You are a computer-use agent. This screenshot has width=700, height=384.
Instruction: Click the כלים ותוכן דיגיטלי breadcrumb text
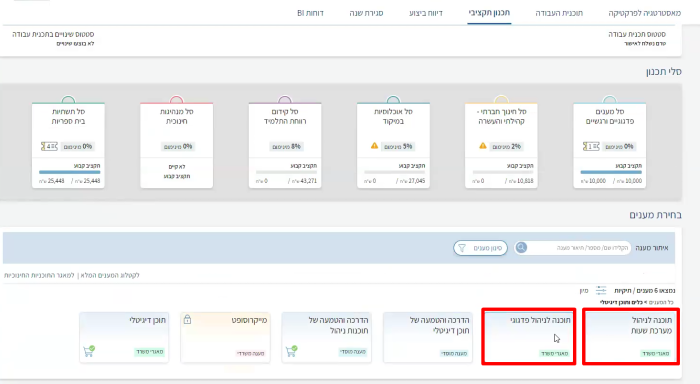622,303
